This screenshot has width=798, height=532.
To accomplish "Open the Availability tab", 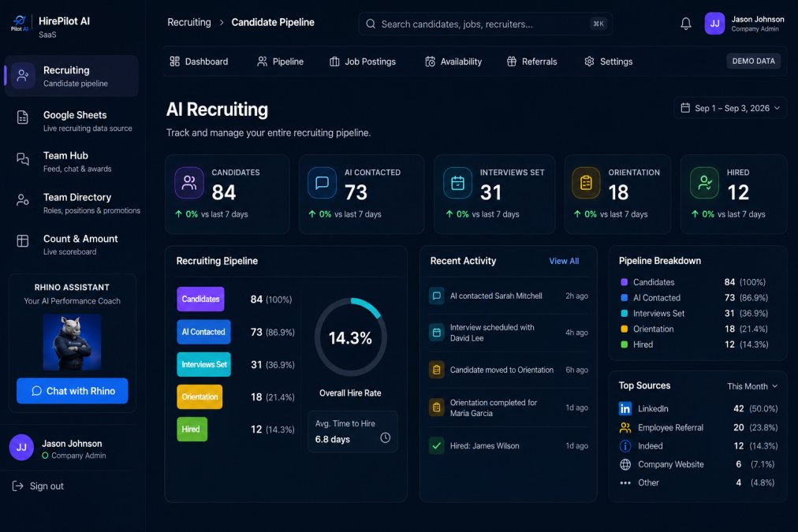I will (453, 61).
